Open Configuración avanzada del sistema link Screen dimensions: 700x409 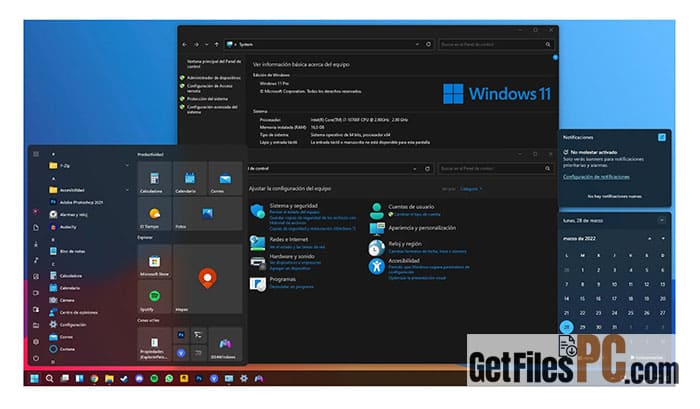tap(212, 109)
